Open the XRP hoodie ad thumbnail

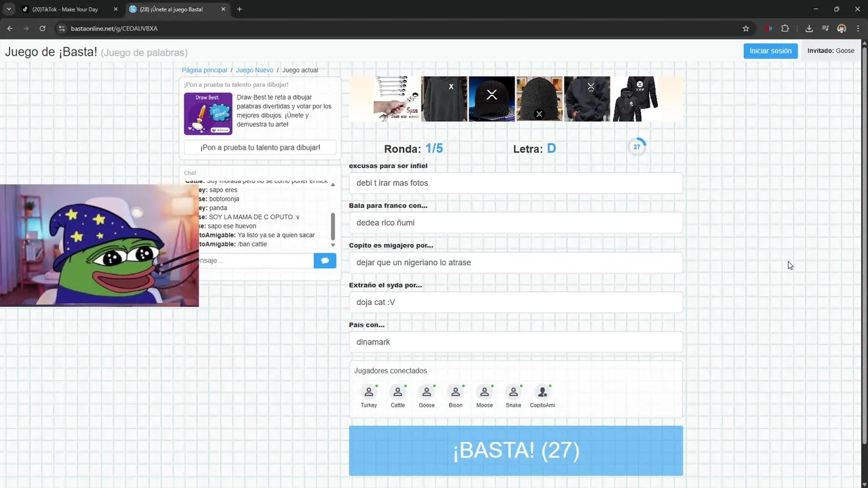tap(635, 99)
